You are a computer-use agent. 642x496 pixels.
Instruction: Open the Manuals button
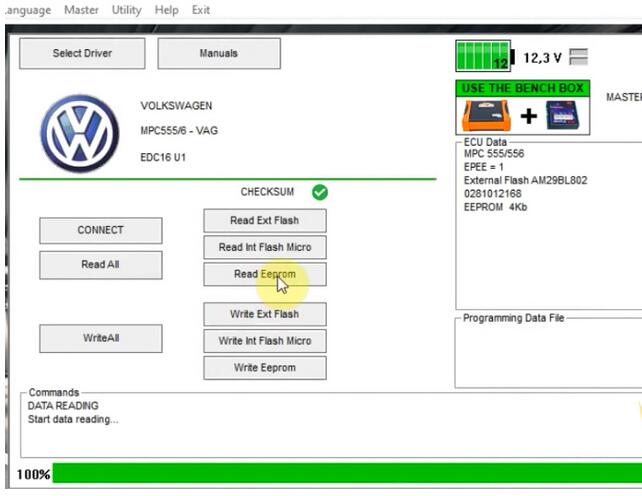pos(219,53)
